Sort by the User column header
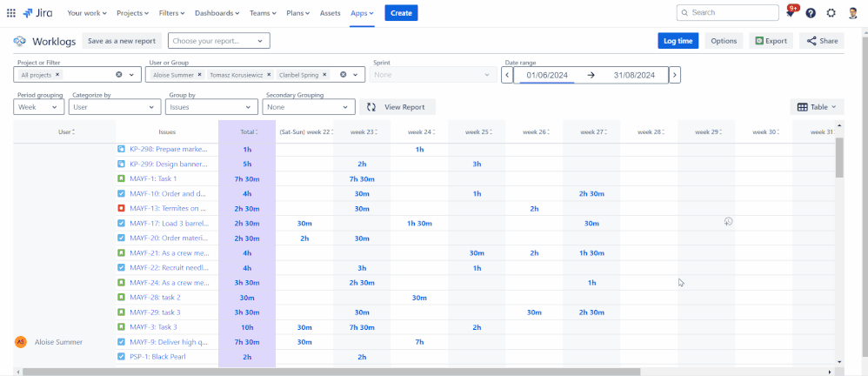 [66, 131]
